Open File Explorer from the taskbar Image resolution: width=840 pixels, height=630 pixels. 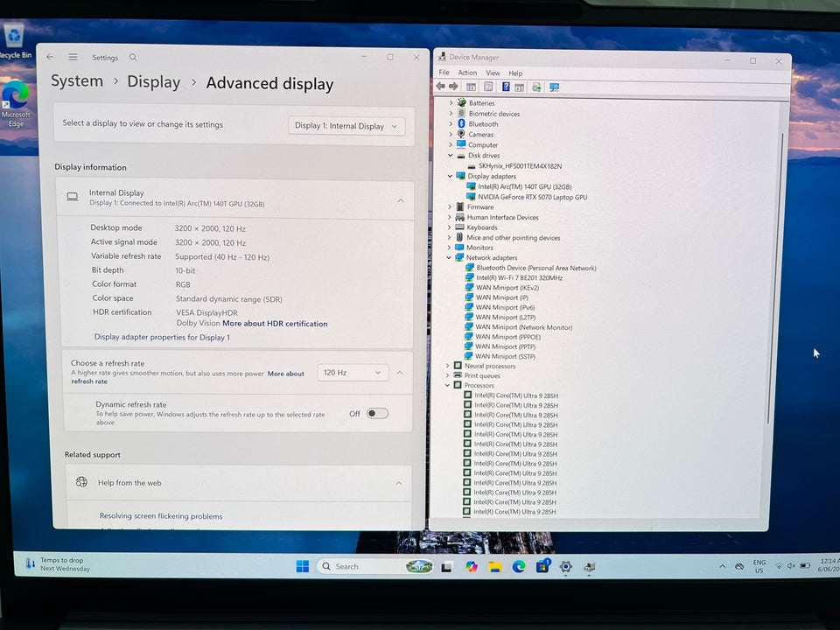click(495, 567)
